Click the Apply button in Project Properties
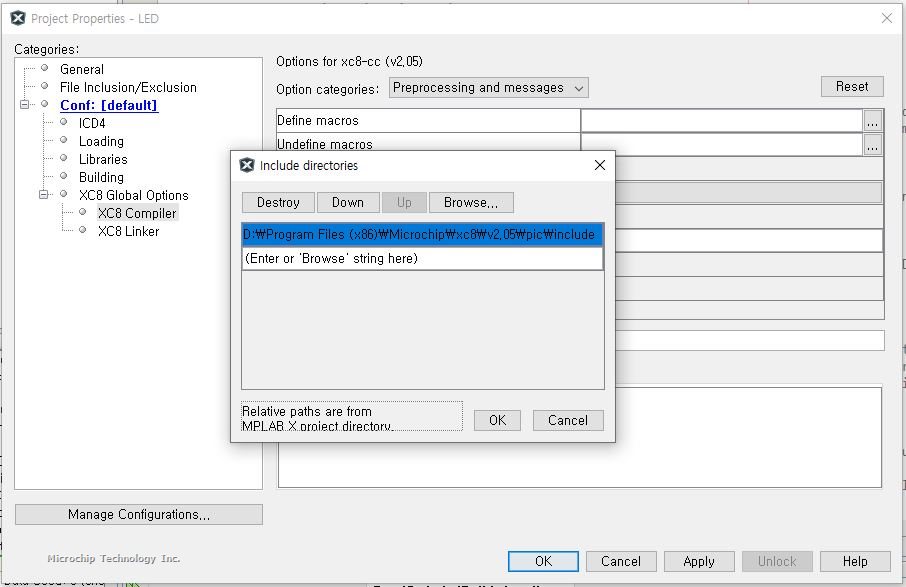906x587 pixels. pos(698,561)
